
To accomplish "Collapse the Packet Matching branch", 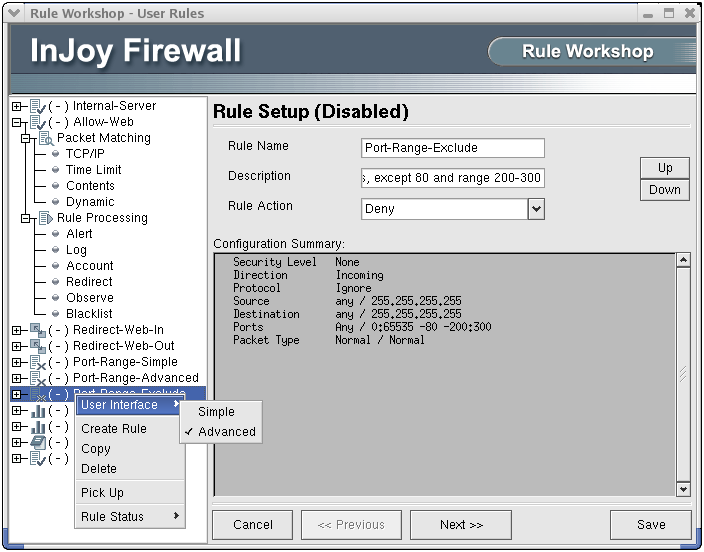I will point(26,138).
